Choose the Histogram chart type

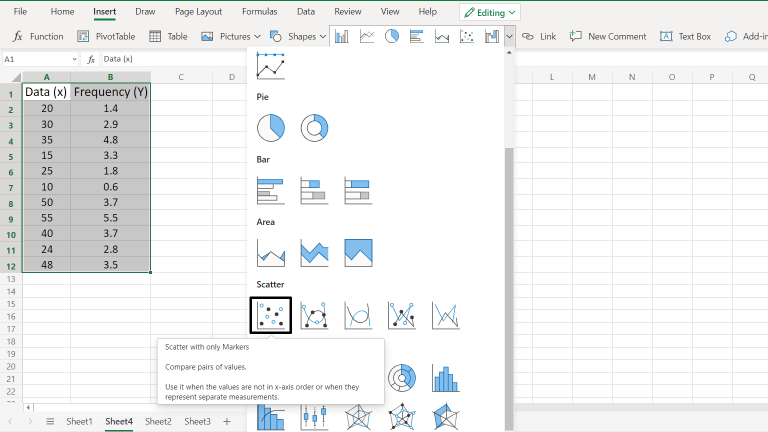coord(446,378)
